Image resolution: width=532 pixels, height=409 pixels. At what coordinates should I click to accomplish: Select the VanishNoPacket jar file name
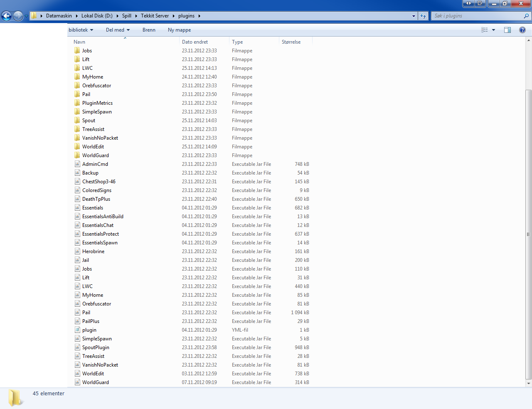pyautogui.click(x=100, y=365)
